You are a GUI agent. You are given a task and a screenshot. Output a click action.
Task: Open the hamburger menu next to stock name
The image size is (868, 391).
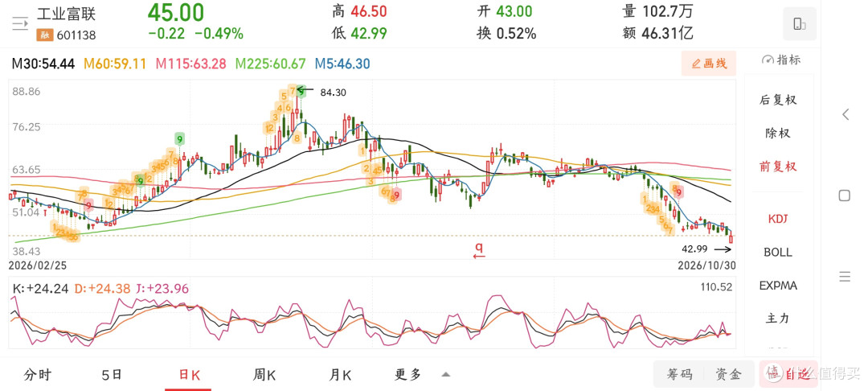click(x=20, y=23)
